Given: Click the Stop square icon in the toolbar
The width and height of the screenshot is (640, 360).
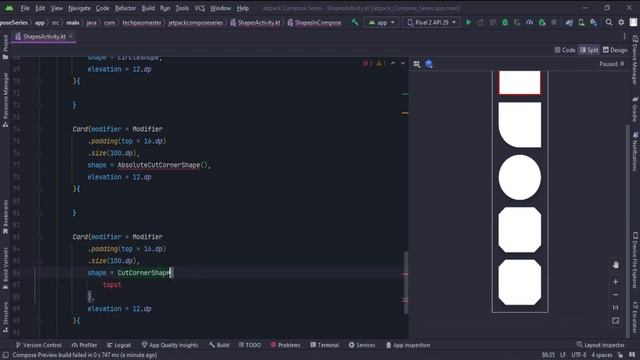Looking at the screenshot, I should 554,22.
